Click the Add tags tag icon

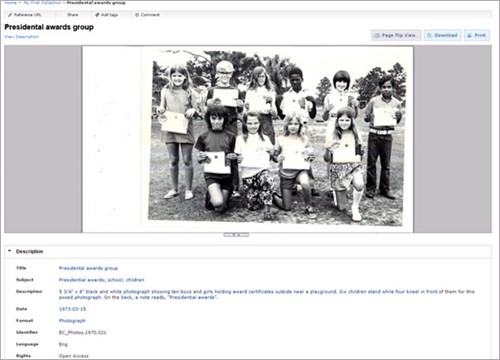[97, 15]
